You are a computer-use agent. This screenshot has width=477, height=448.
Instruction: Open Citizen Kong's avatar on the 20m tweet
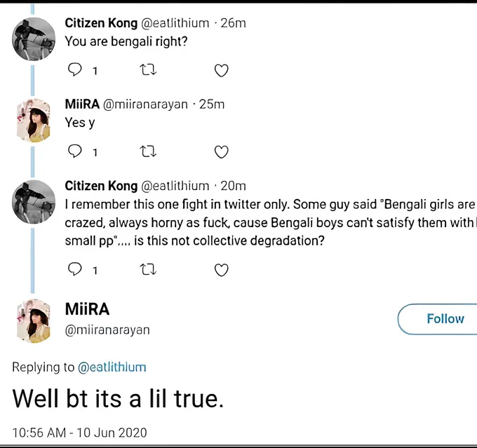34,202
